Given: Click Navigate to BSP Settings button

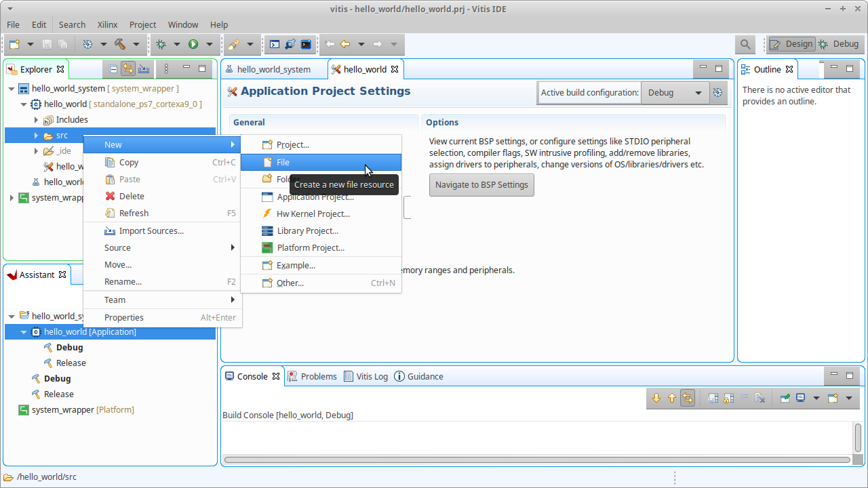Looking at the screenshot, I should pos(481,185).
